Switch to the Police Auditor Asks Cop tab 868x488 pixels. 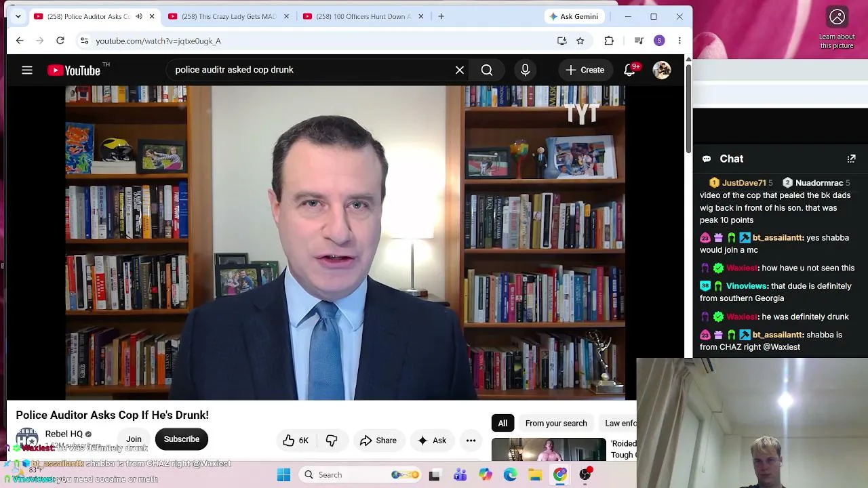pos(94,16)
